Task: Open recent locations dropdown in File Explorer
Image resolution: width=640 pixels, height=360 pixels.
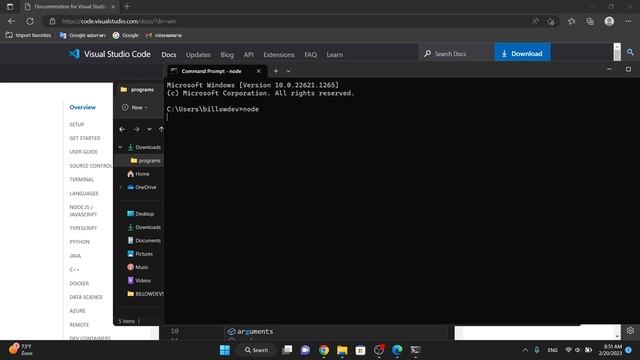Action: (149, 129)
